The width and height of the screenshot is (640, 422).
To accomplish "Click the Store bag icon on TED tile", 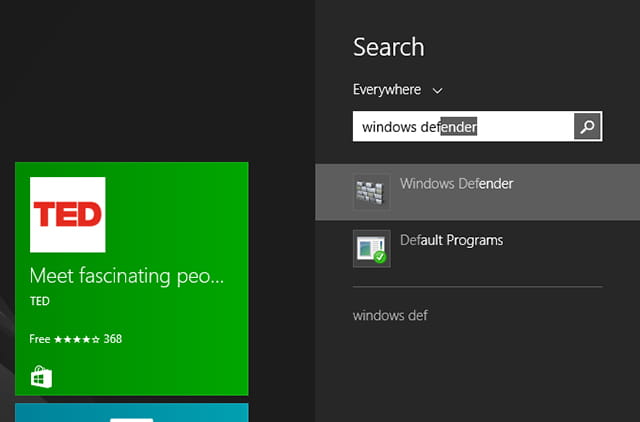I will (41, 377).
